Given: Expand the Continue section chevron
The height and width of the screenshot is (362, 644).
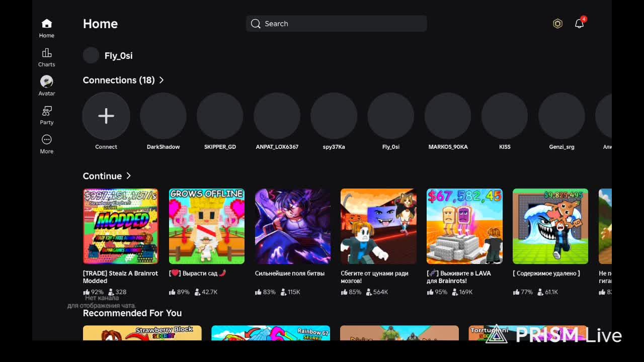Looking at the screenshot, I should [129, 175].
